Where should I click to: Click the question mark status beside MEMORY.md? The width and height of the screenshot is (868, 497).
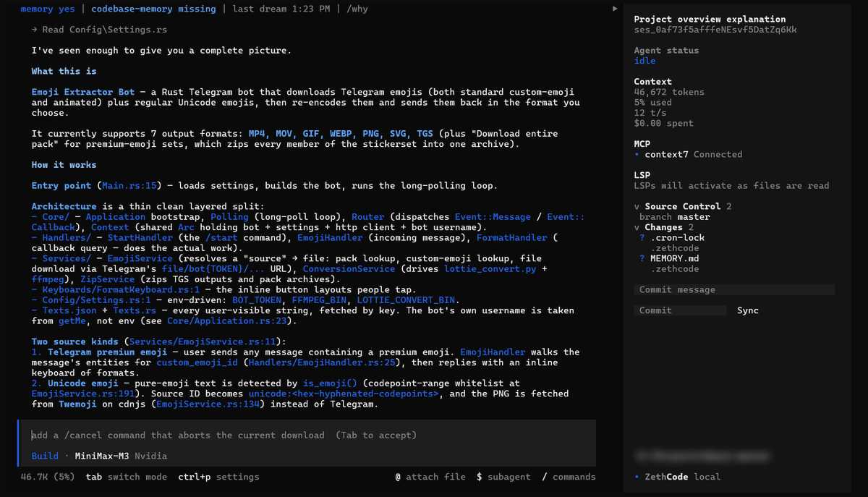tap(642, 258)
